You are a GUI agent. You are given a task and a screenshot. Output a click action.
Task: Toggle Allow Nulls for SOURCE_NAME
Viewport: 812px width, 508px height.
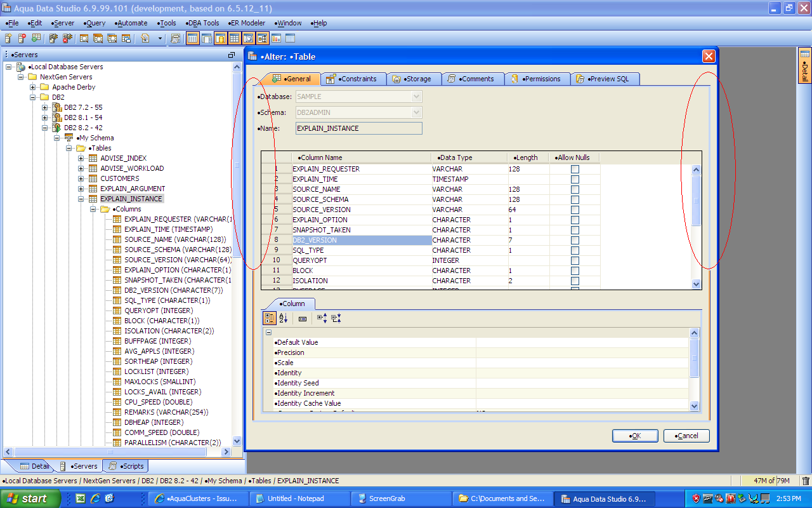click(x=575, y=189)
